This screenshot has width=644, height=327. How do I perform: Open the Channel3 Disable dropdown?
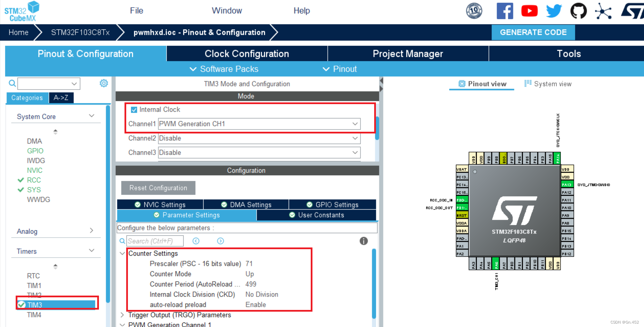259,153
